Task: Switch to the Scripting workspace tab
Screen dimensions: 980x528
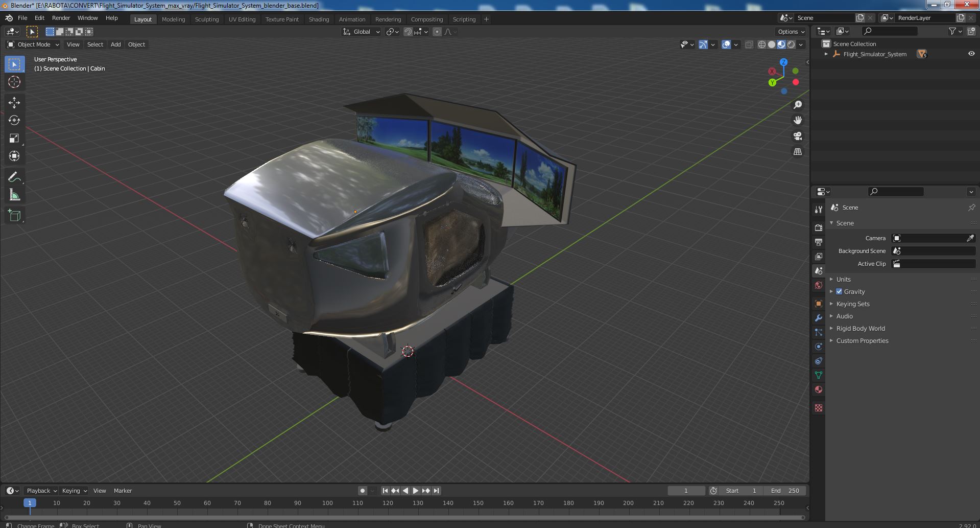Action: 464,19
